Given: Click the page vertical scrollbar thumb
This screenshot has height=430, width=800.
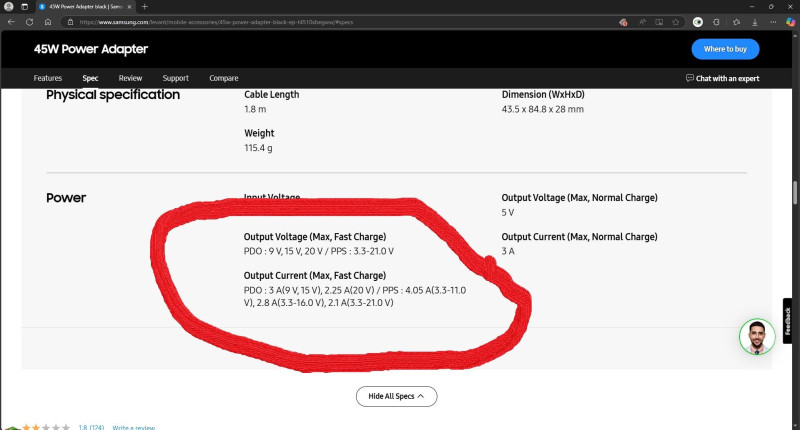Looking at the screenshot, I should click(795, 192).
